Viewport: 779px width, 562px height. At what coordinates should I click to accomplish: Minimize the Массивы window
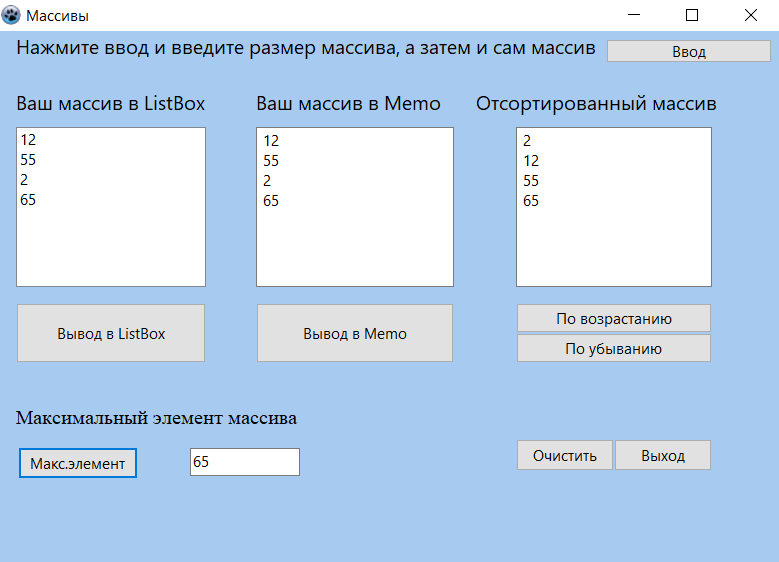tap(634, 15)
